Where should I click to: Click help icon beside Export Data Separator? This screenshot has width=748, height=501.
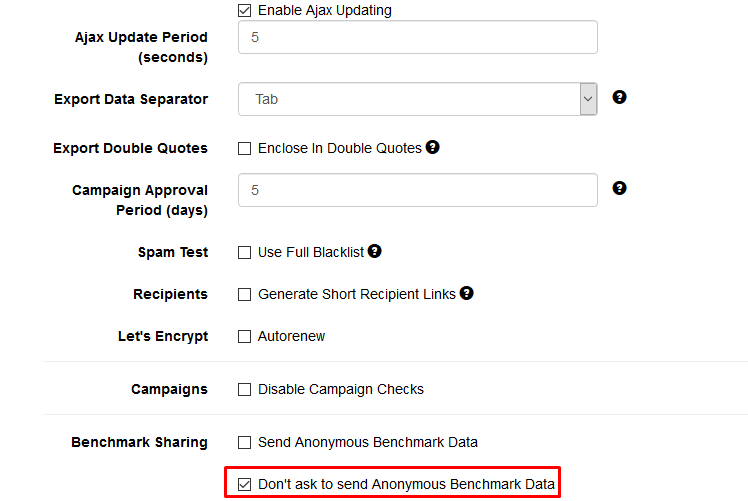point(619,98)
